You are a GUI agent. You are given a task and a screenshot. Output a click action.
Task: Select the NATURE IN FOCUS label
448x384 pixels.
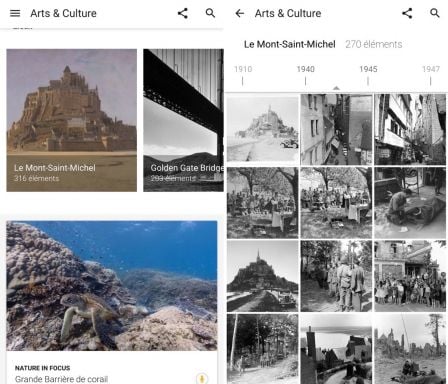coord(42,368)
